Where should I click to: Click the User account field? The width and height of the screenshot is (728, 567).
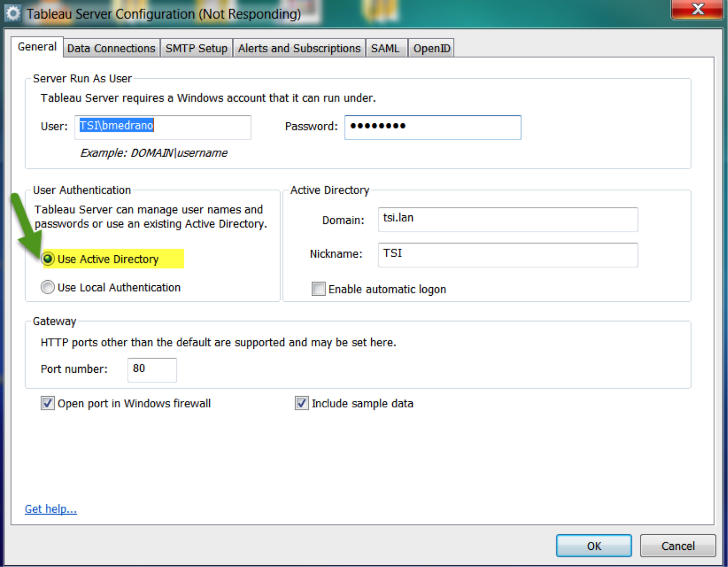pos(163,127)
